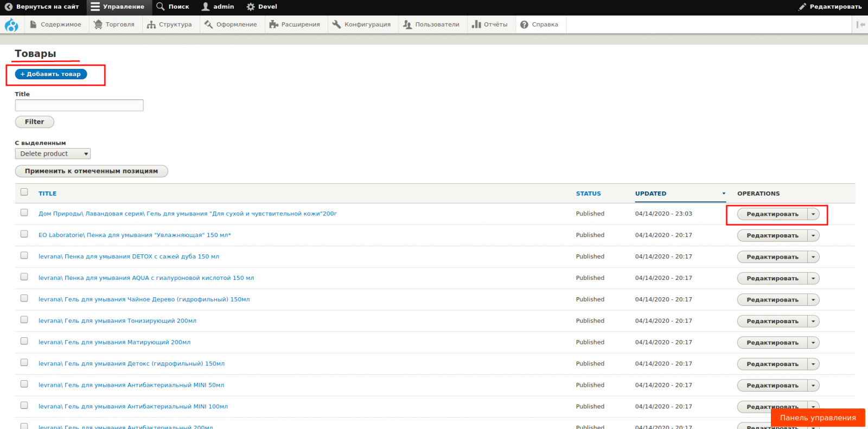This screenshot has width=868, height=429.
Task: Click the 04/14/2020 - 23:03 updated date
Action: coord(663,214)
